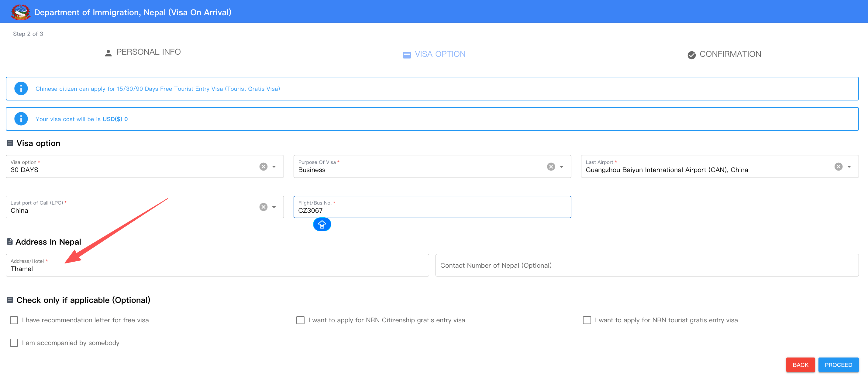
Task: Click the info icon beside Chinese citizen notice
Action: (21, 89)
